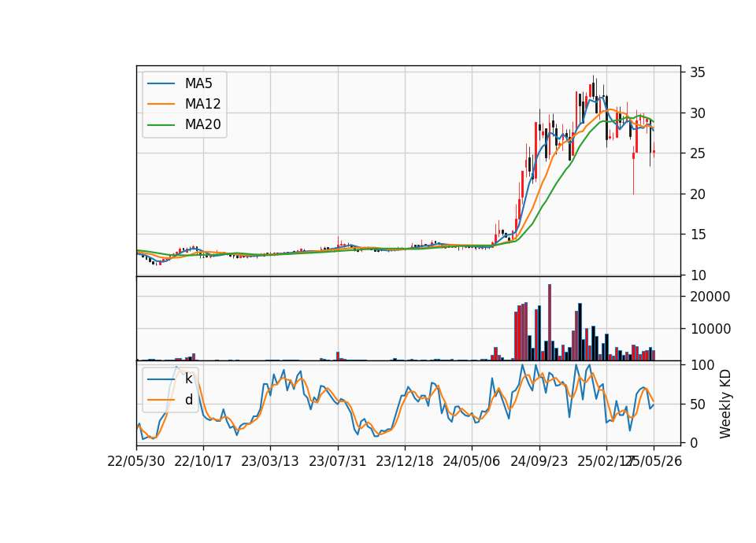This screenshot has width=756, height=543.
Task: Click the 23/12/18 date label
Action: [x=405, y=461]
